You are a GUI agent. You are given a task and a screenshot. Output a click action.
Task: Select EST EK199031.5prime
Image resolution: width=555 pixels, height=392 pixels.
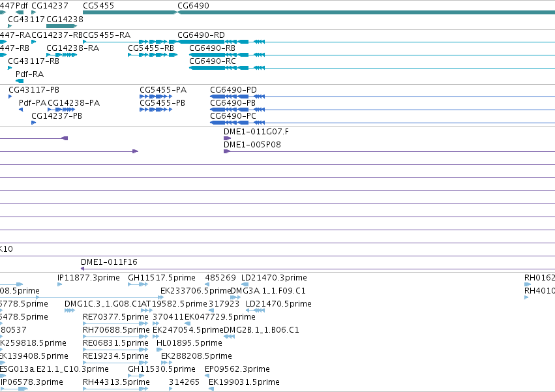click(x=244, y=383)
